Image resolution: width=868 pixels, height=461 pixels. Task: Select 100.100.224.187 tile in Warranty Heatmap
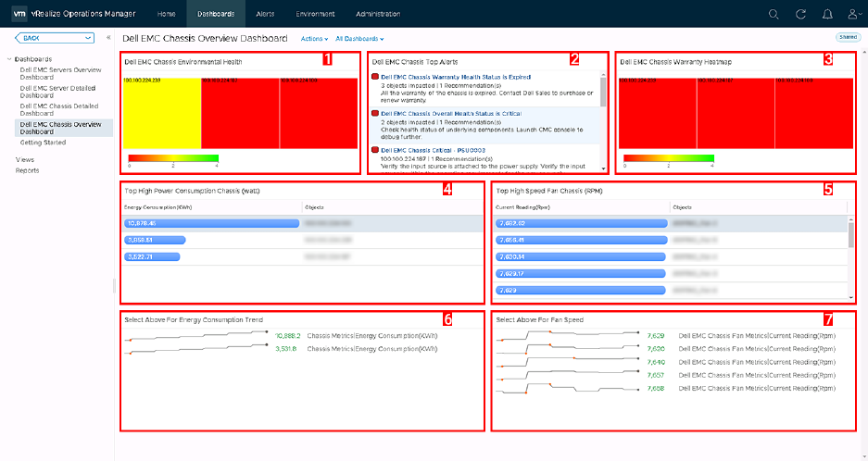736,113
